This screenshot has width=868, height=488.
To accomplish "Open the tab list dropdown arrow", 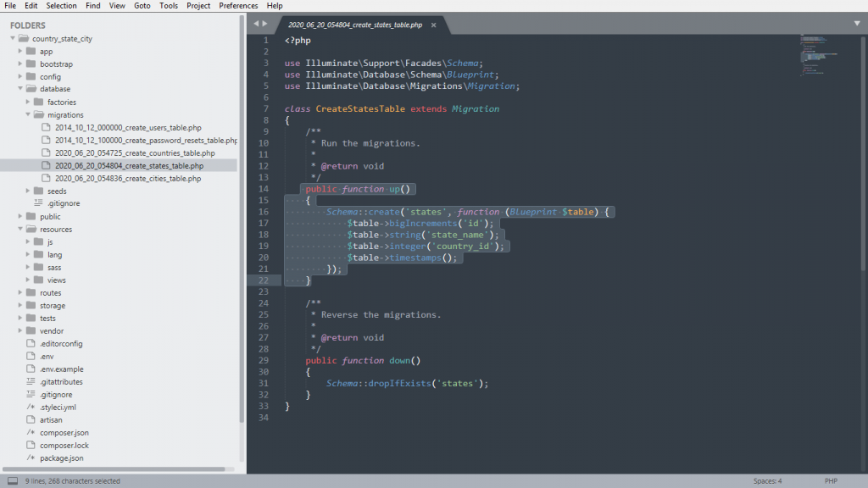I will click(x=857, y=24).
